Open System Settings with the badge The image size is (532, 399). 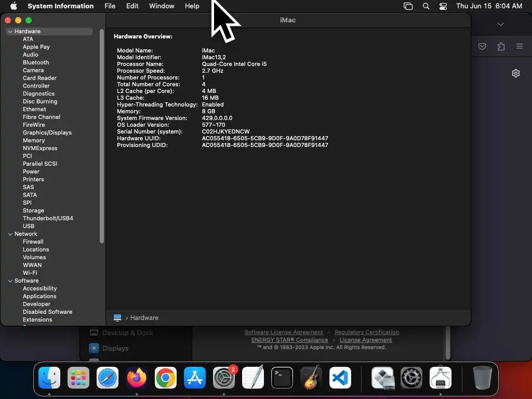point(224,378)
